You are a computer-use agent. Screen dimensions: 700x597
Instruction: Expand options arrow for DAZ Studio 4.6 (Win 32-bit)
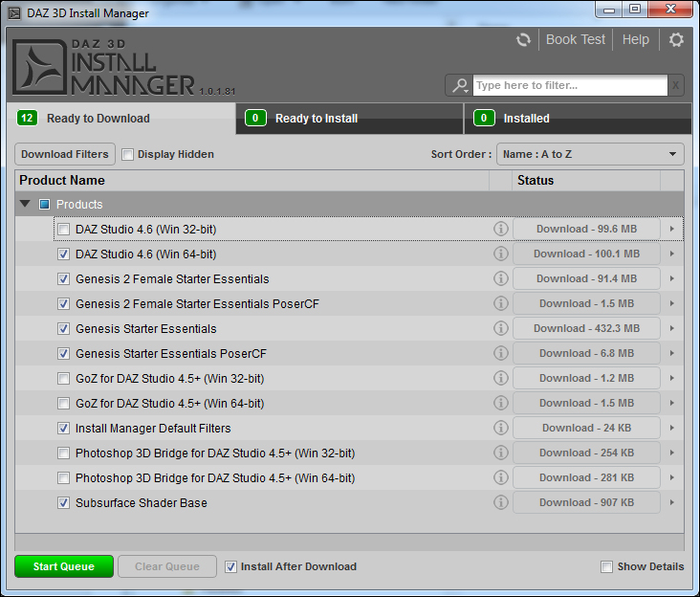tap(672, 229)
